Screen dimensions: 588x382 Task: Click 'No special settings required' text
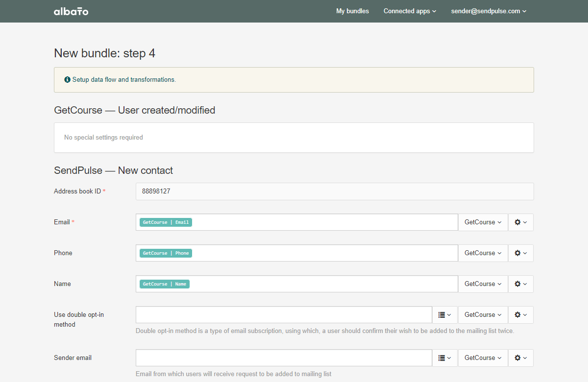[103, 138]
